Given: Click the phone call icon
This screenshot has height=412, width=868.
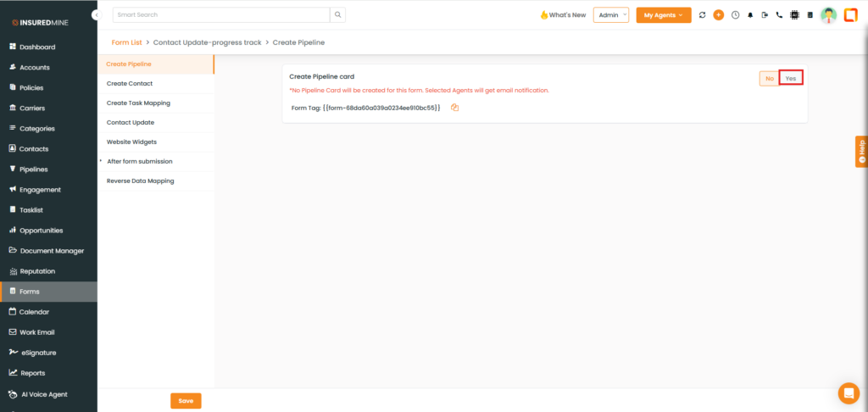Looking at the screenshot, I should (x=779, y=15).
